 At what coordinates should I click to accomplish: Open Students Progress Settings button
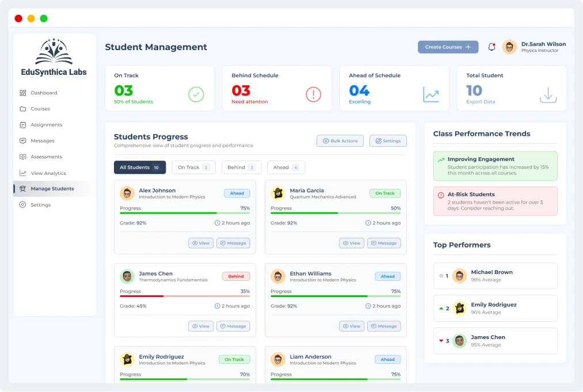click(388, 141)
